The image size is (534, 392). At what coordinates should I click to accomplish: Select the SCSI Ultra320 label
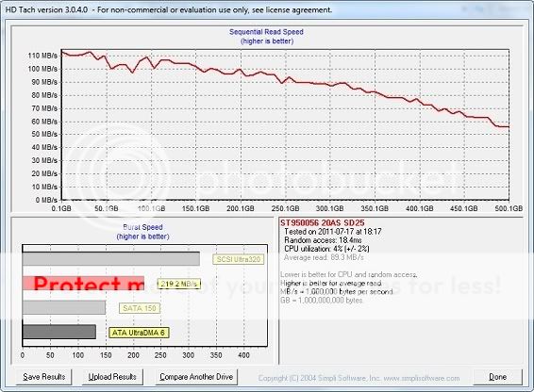point(239,259)
